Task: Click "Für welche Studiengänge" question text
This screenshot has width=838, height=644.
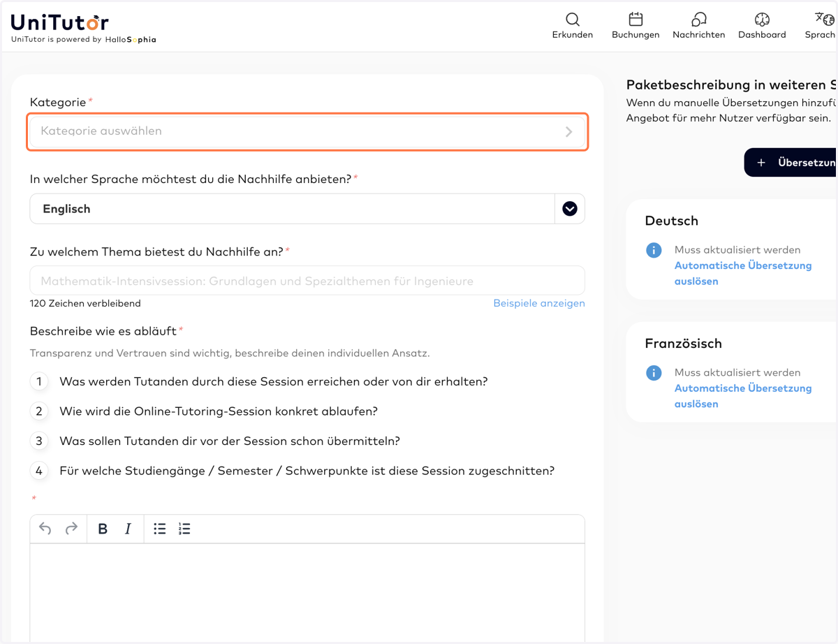Action: pos(307,471)
